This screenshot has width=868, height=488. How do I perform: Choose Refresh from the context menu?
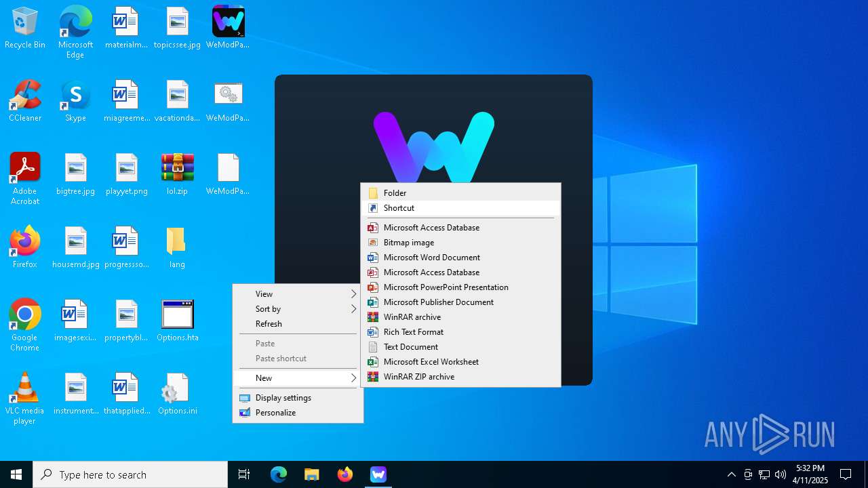coord(298,324)
